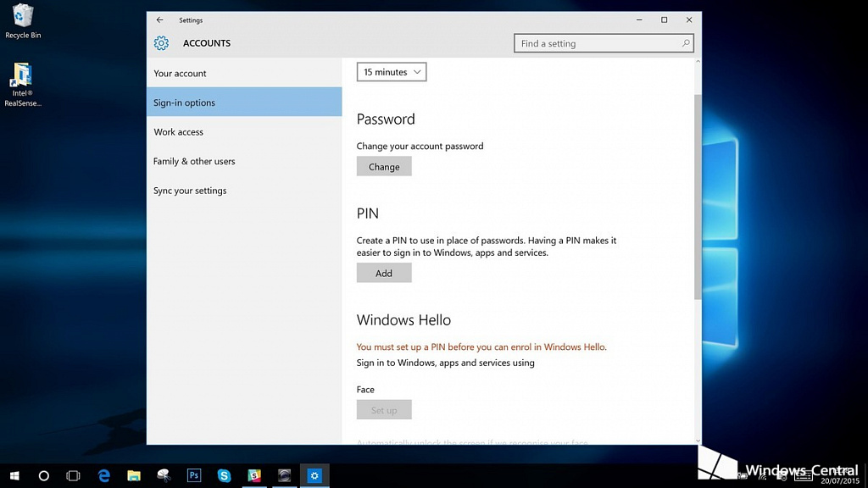
Task: Launch Microsoft Edge from taskbar
Action: point(103,476)
